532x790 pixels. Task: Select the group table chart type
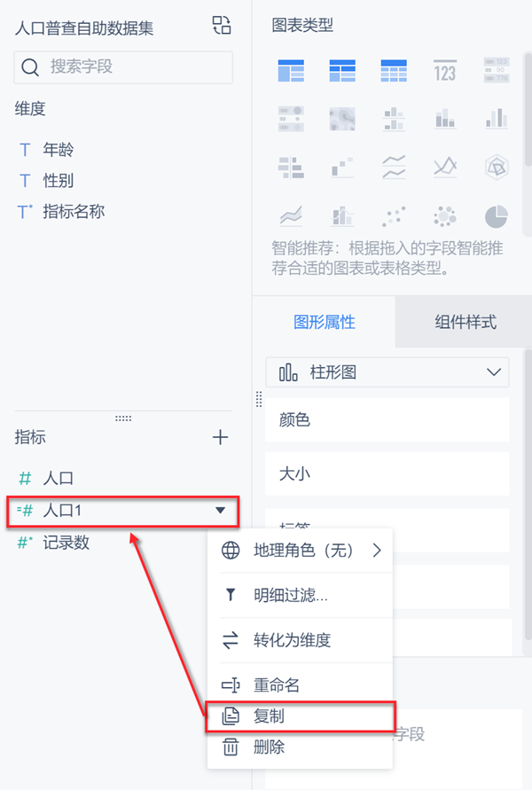(x=291, y=70)
